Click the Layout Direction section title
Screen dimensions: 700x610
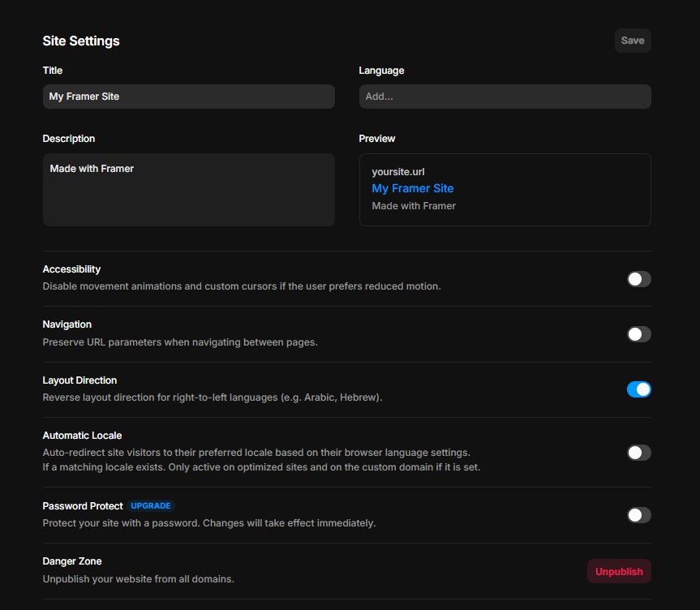(80, 380)
